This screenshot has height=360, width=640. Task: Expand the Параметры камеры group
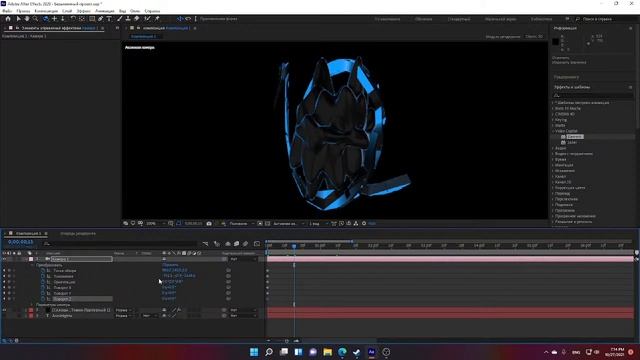point(33,305)
